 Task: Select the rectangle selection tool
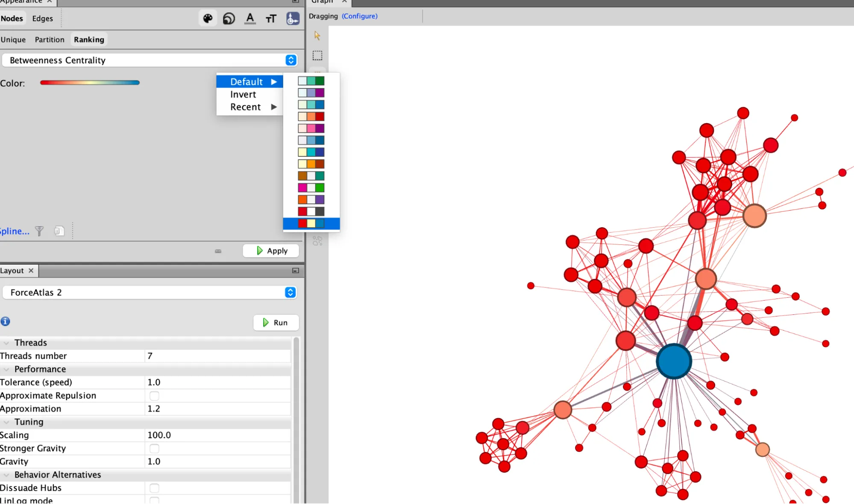pyautogui.click(x=317, y=56)
